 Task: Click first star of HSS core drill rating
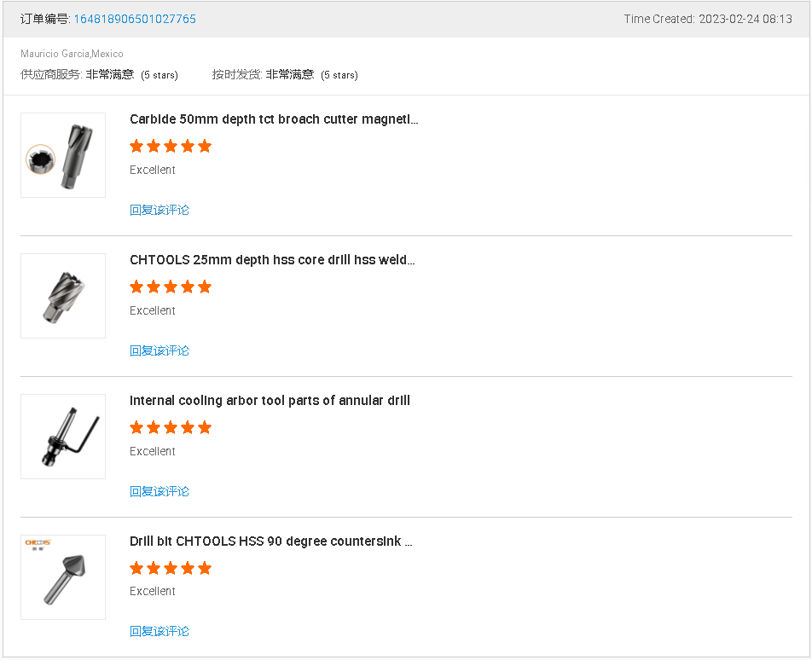(136, 287)
